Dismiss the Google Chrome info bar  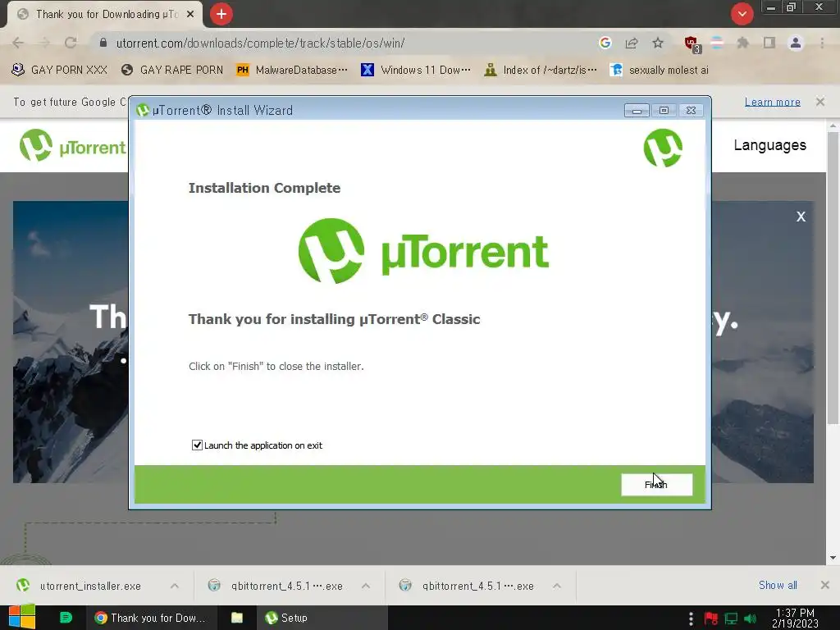[x=820, y=102]
